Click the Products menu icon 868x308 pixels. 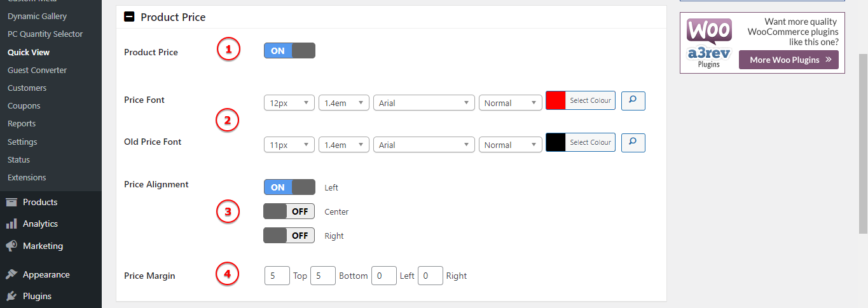(x=11, y=203)
